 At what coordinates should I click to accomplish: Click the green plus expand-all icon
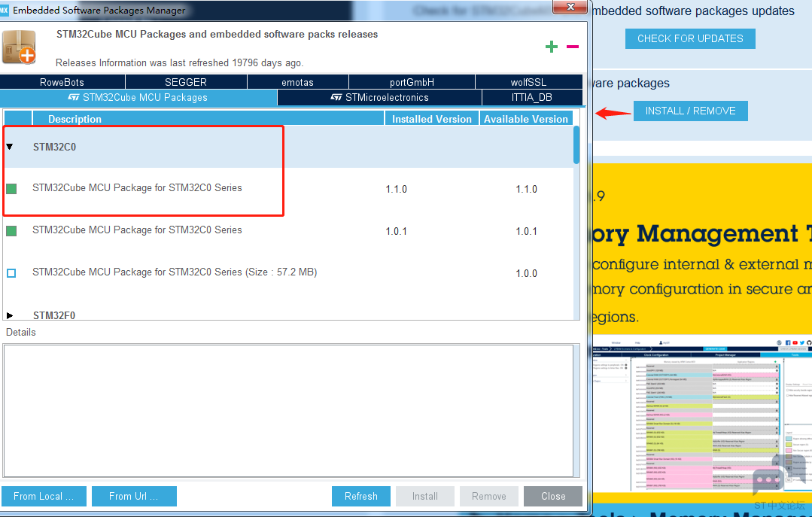click(552, 47)
